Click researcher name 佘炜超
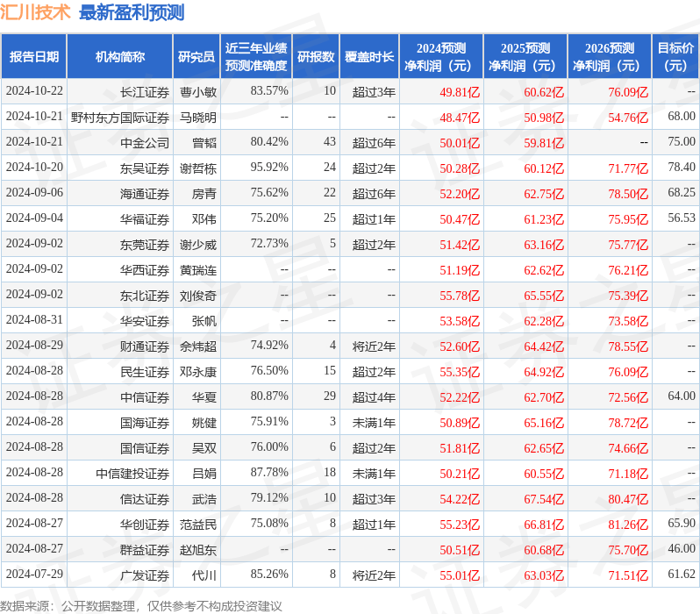Image resolution: width=700 pixels, height=614 pixels. pos(198,346)
